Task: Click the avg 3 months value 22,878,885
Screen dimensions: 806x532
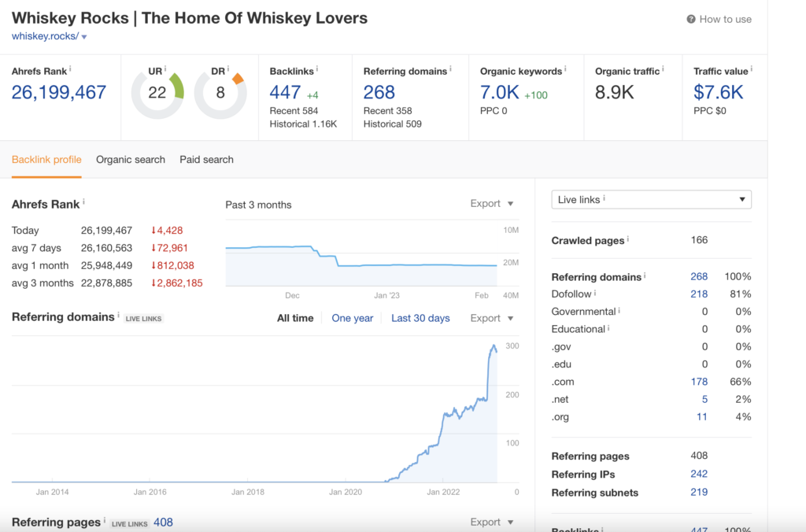Action: tap(106, 283)
